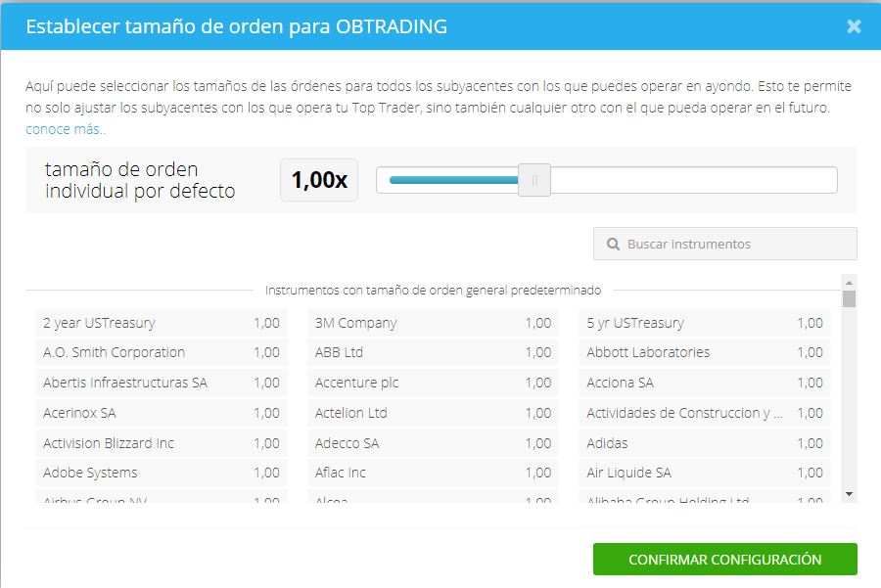Screen dimensions: 881x588
Task: Click the 1,00 value for Accenture plc
Action: point(538,383)
